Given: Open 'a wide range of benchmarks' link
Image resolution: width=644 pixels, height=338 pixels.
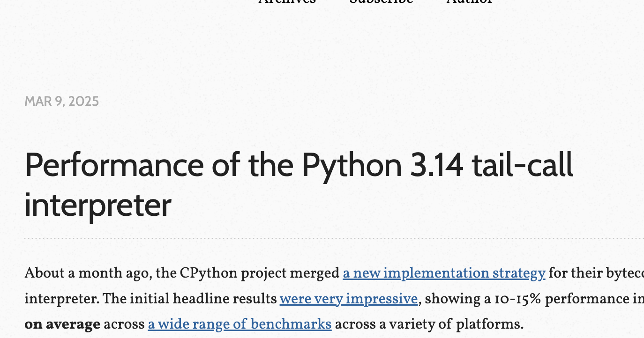Looking at the screenshot, I should click(x=240, y=324).
